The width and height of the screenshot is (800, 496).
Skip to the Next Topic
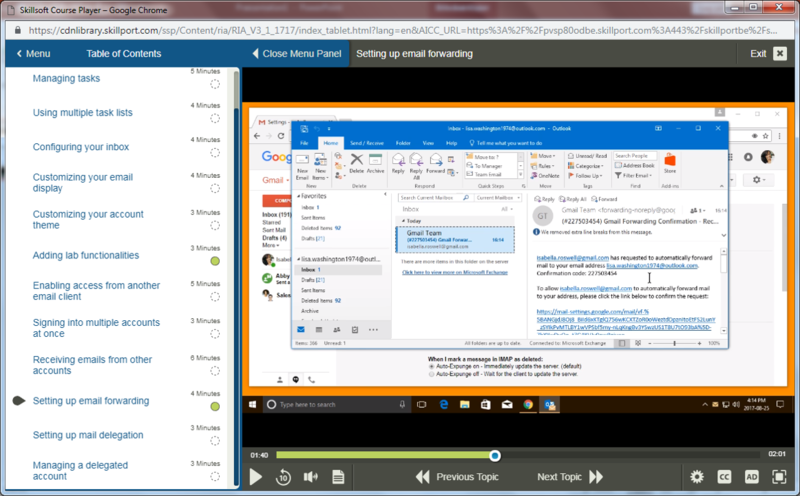[x=570, y=477]
